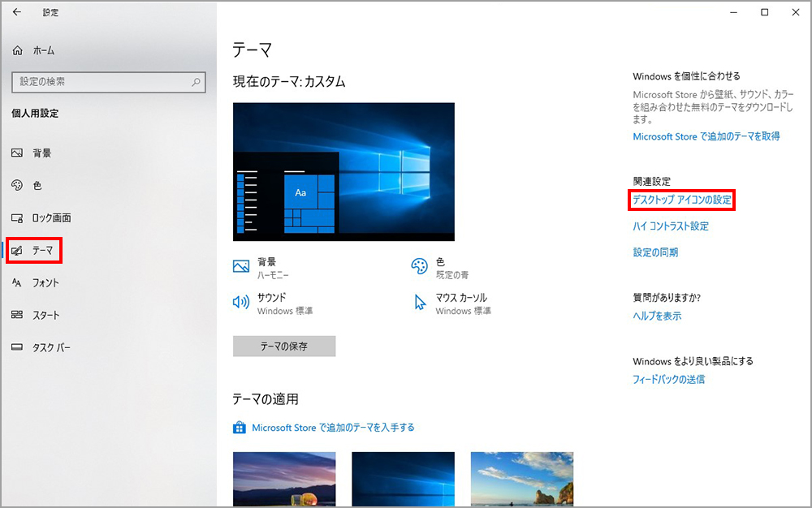The height and width of the screenshot is (508, 812).
Task: Open マウス カーソル Windows 標準 setting
Action: click(452, 304)
